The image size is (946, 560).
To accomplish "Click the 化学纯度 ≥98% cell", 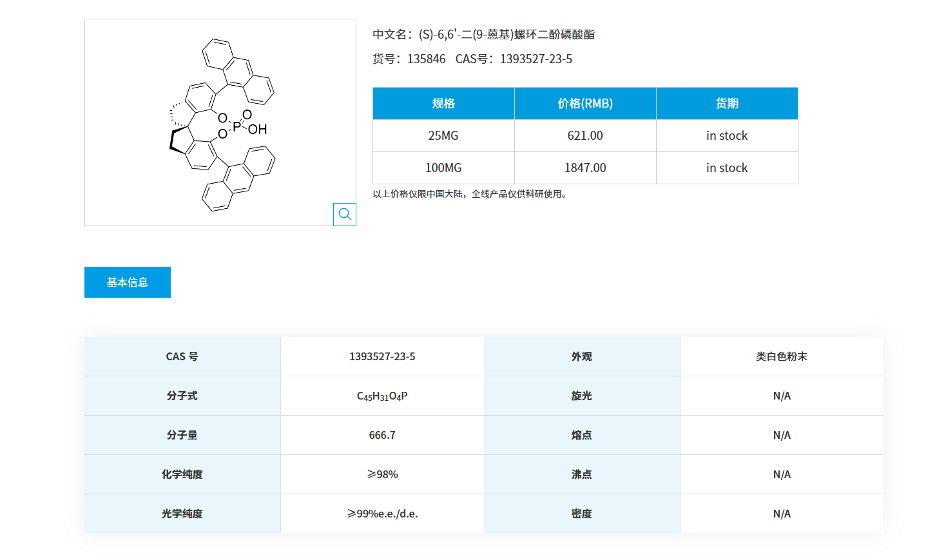I will point(382,474).
